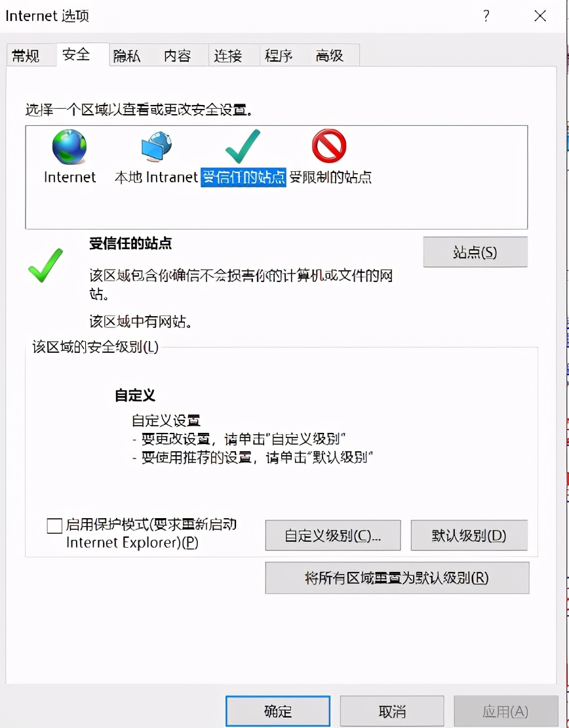Switch to the 常规 tab
569x728 pixels.
click(26, 56)
